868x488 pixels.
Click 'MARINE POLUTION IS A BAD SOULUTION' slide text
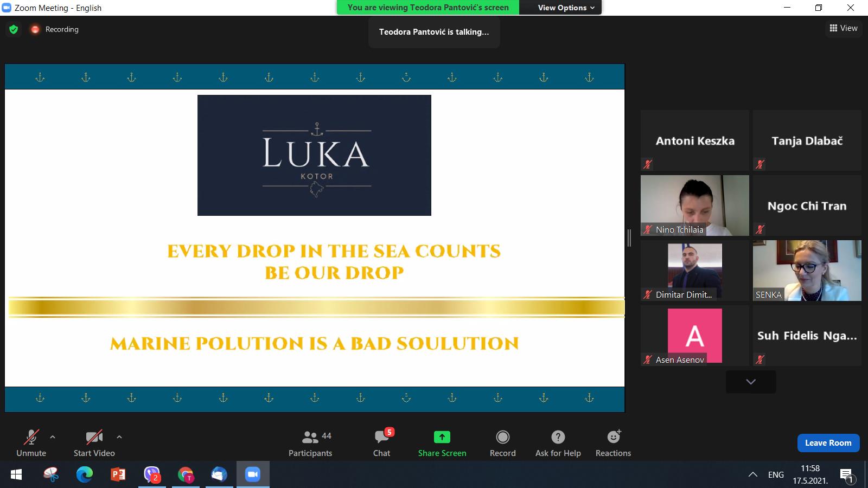[x=315, y=344]
